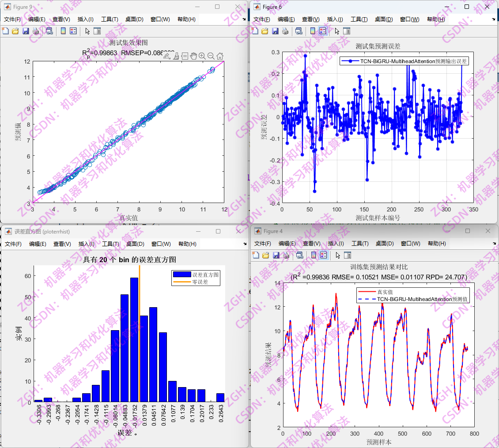
Task: Open the 桌面(D) menu in the histogram window
Action: tap(135, 244)
